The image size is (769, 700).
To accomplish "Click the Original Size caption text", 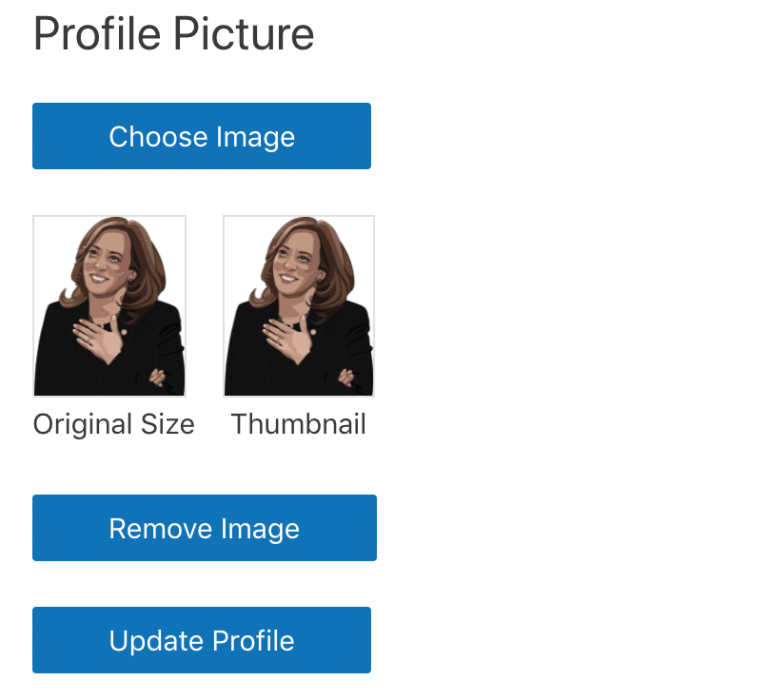I will tap(114, 424).
